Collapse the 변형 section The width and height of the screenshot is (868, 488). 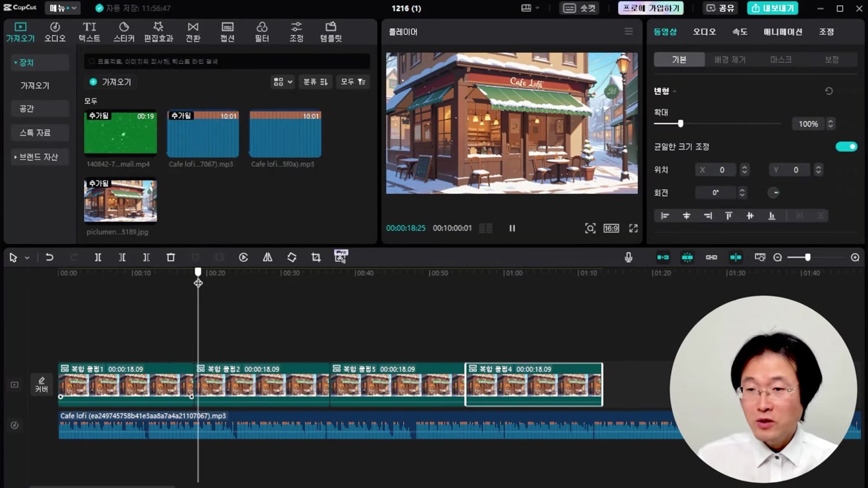675,92
